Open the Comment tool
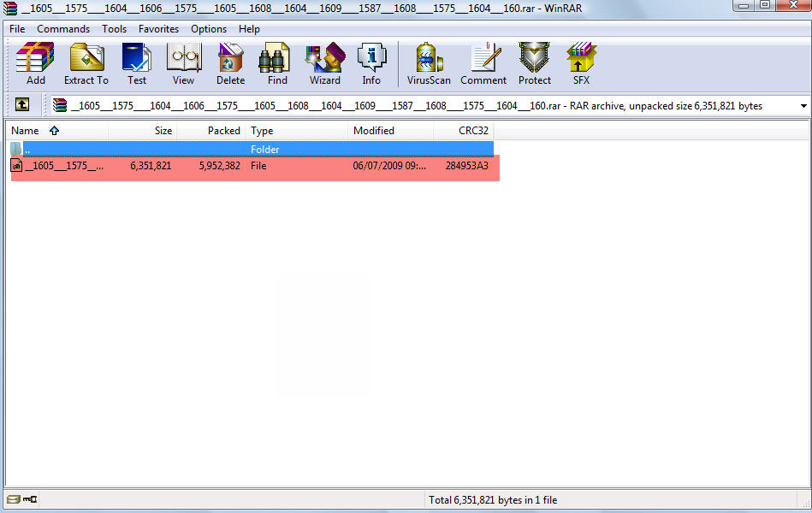This screenshot has height=513, width=812. [483, 63]
